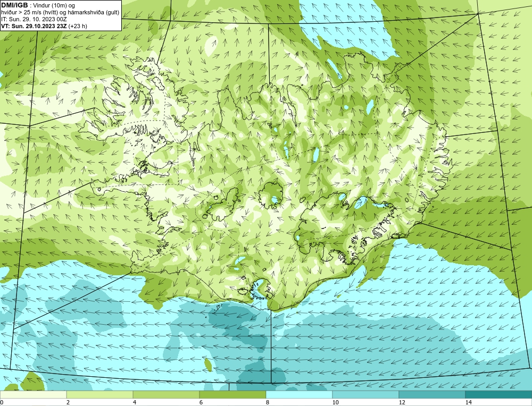This screenshot has width=532, height=406.
Task: Click the legend scale label '10'
Action: click(336, 403)
